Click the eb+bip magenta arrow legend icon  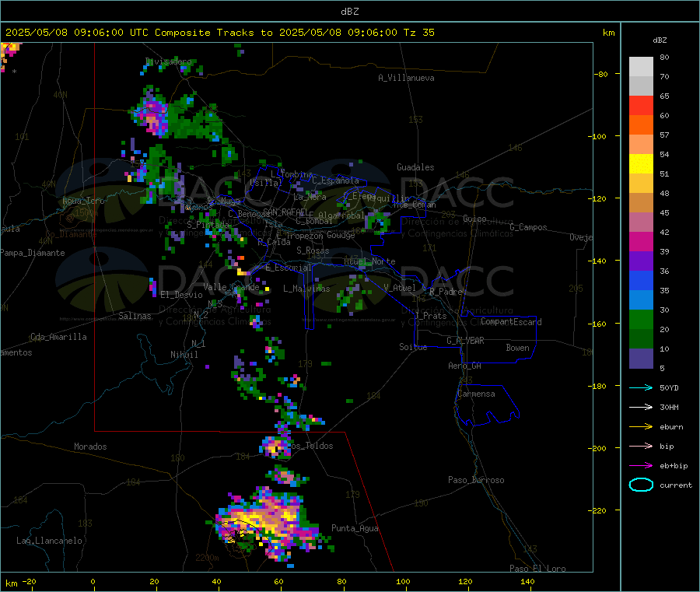pyautogui.click(x=641, y=466)
